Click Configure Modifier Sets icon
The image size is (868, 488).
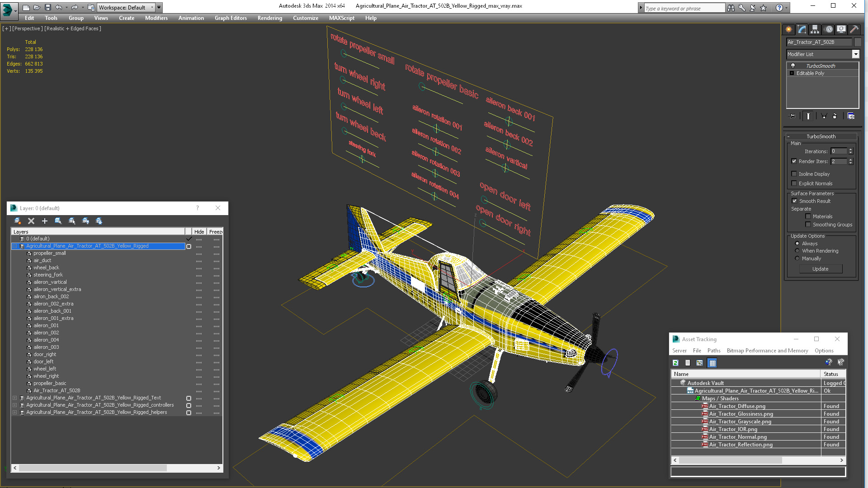point(851,116)
